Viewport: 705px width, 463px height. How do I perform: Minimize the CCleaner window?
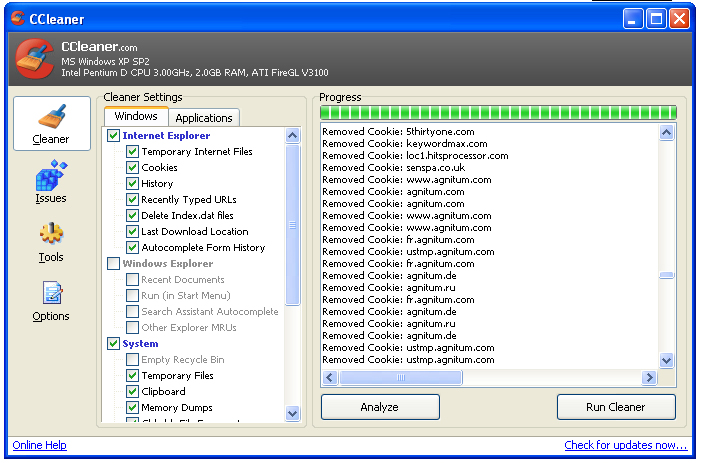pyautogui.click(x=633, y=19)
